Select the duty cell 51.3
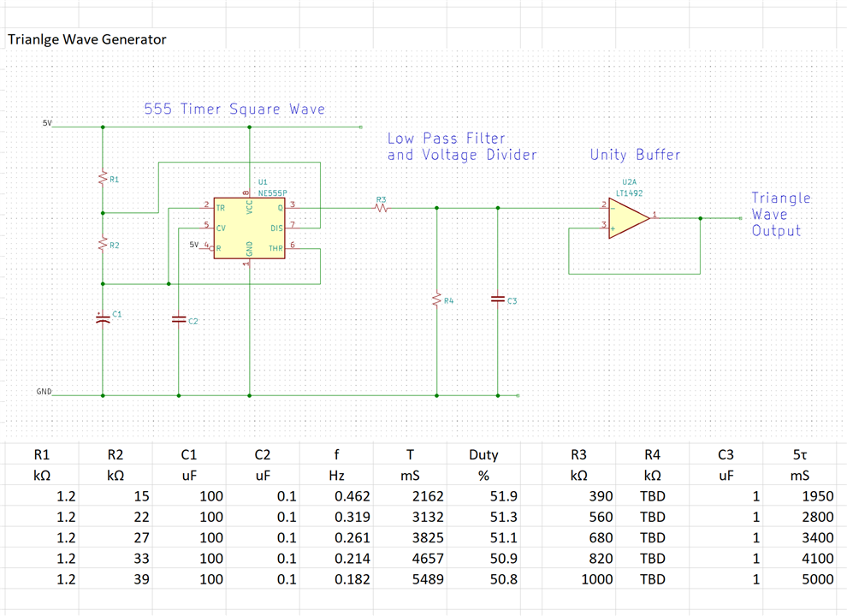 tap(483, 517)
